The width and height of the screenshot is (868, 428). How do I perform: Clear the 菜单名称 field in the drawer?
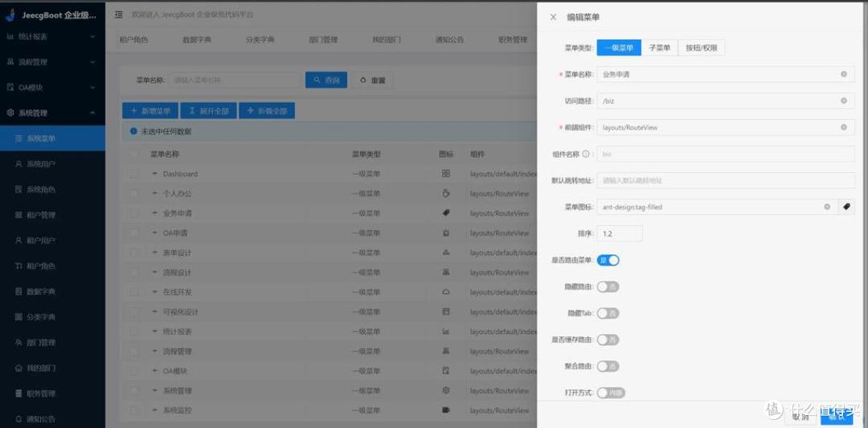(x=844, y=74)
